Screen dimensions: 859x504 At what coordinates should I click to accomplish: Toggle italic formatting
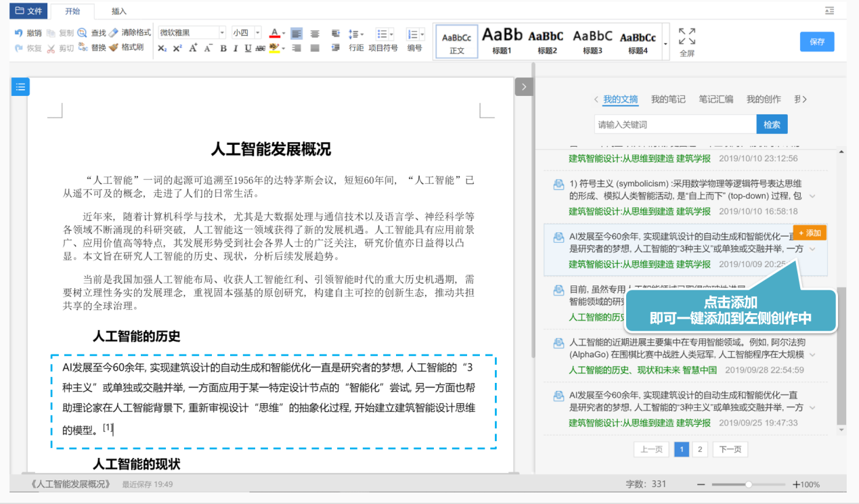236,48
